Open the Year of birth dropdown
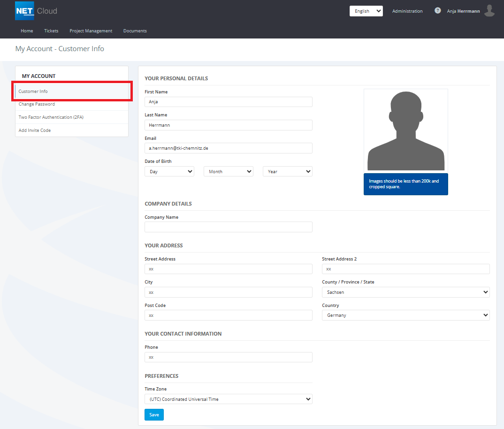 click(x=287, y=171)
